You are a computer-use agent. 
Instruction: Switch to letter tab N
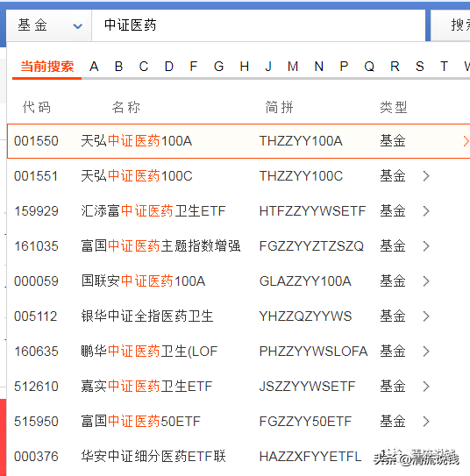319,67
